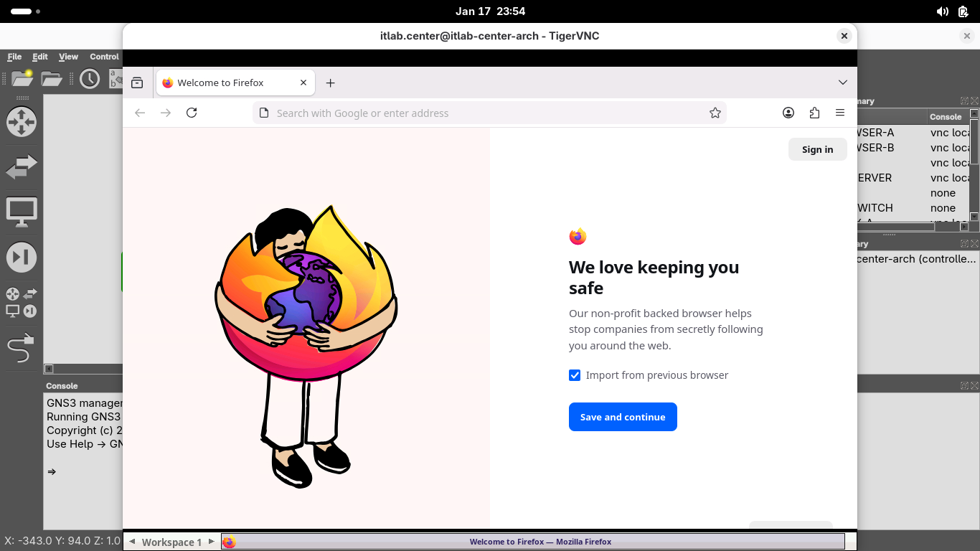This screenshot has height=551, width=980.
Task: Open Firefox hamburger application menu
Action: pos(840,113)
